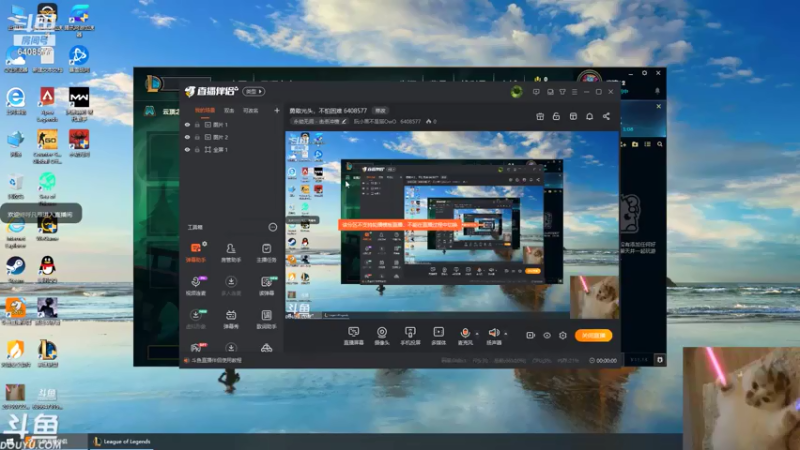The height and width of the screenshot is (450, 800).
Task: Click the 修改 button beside room title
Action: [381, 110]
